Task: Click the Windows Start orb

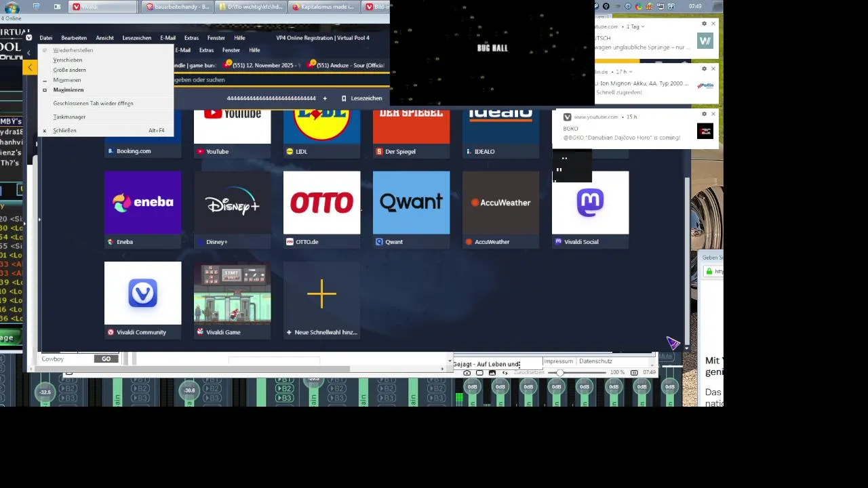Action: 12,7
